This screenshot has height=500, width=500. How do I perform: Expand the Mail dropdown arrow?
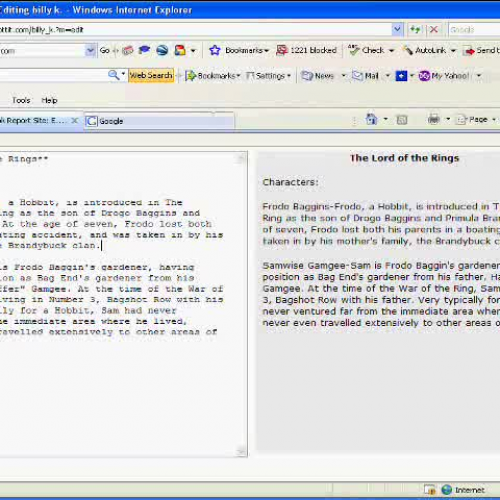pos(388,76)
